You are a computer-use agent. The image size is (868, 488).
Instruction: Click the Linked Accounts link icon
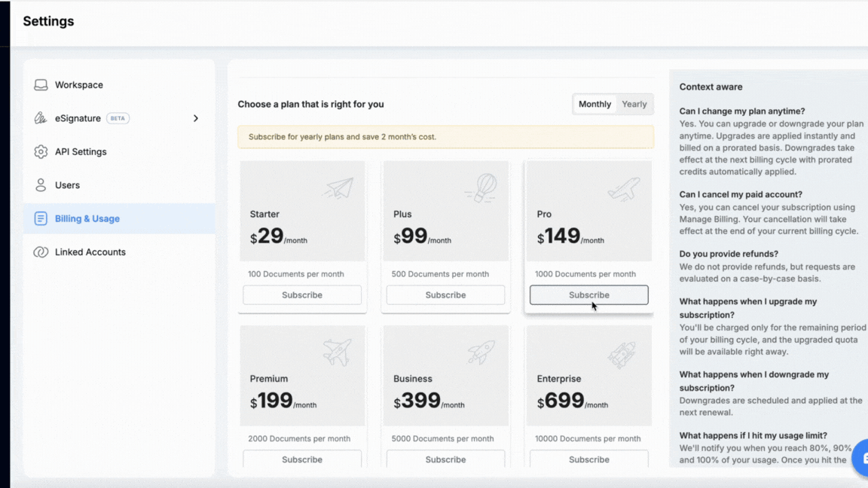(41, 252)
